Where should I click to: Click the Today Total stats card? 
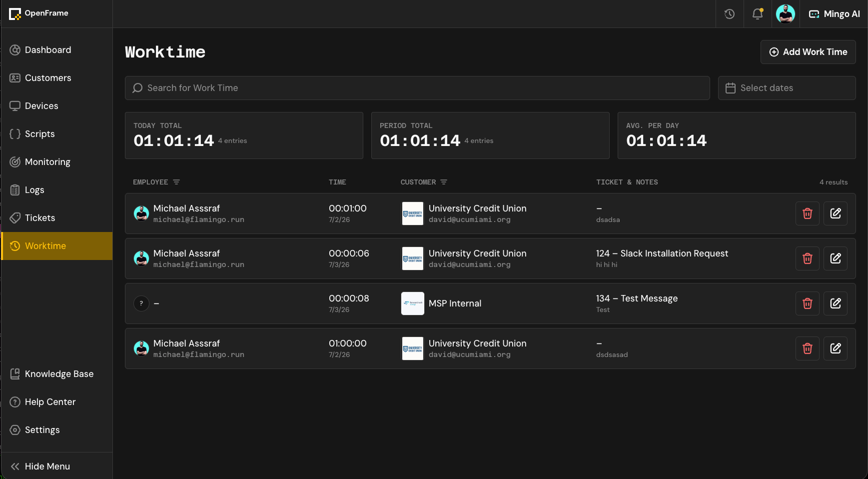pos(244,135)
